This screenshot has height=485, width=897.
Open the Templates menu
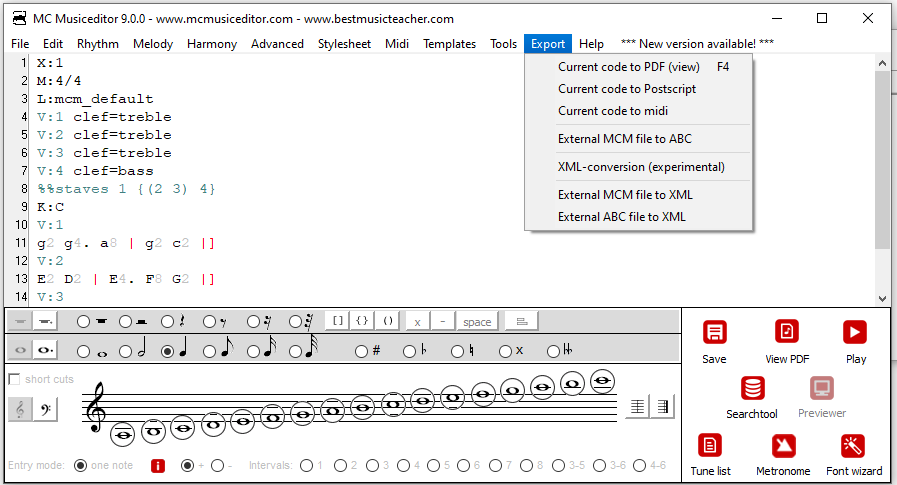[450, 44]
